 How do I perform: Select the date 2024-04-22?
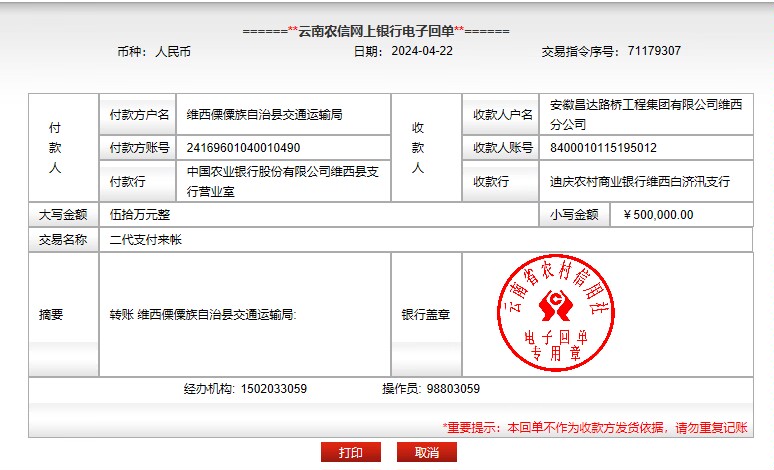point(421,51)
